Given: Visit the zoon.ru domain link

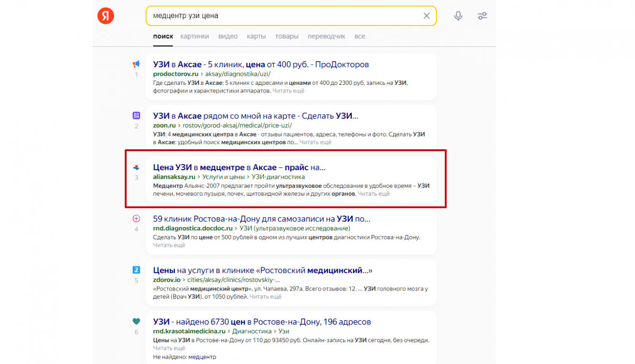Looking at the screenshot, I should [165, 126].
